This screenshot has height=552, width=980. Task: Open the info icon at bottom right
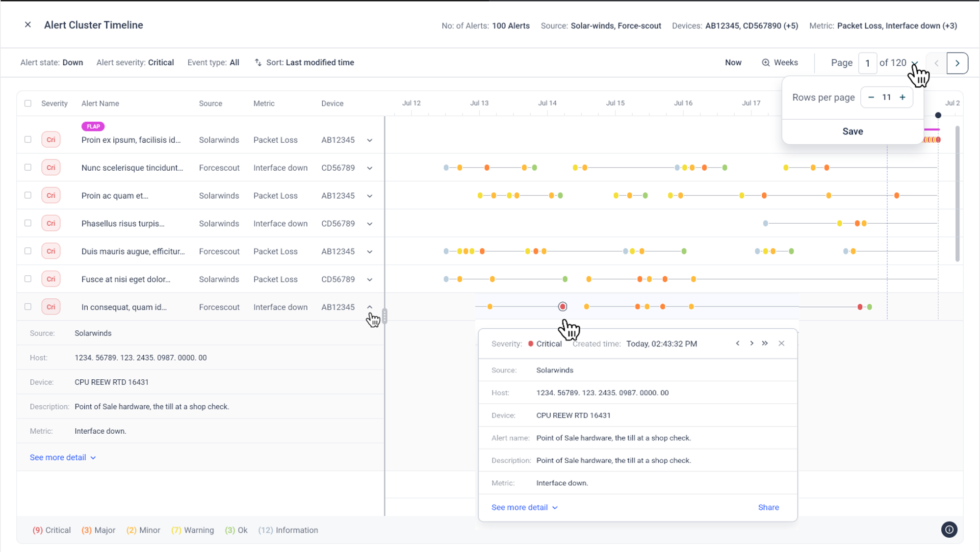(x=949, y=529)
